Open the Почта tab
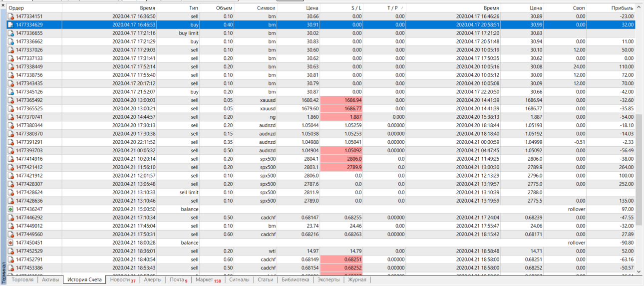Viewport: 644px width, 286px height. click(179, 280)
